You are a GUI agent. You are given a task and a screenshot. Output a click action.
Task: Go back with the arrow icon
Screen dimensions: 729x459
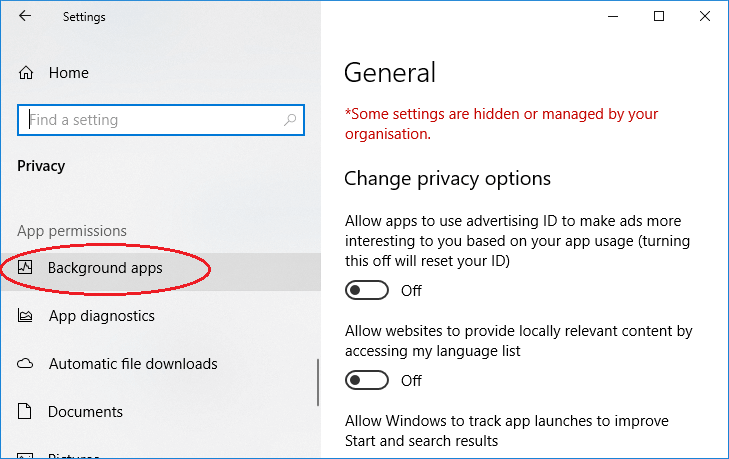click(25, 16)
